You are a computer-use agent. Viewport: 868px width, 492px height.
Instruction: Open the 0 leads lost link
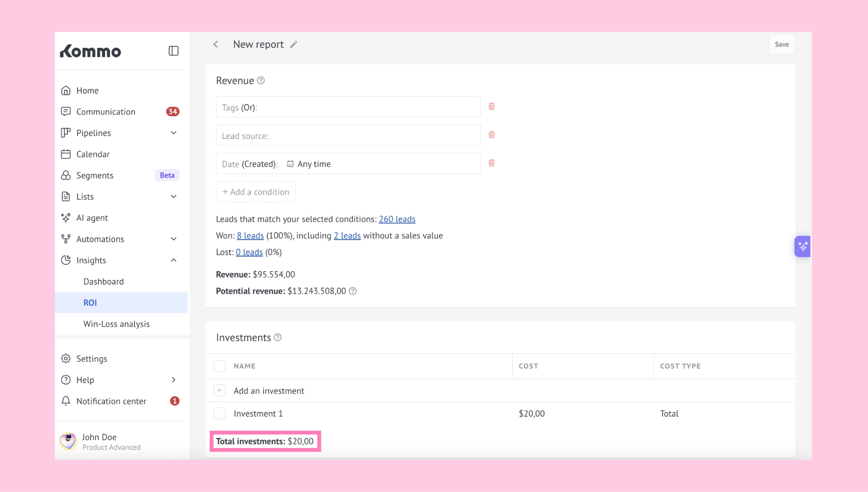[249, 252]
